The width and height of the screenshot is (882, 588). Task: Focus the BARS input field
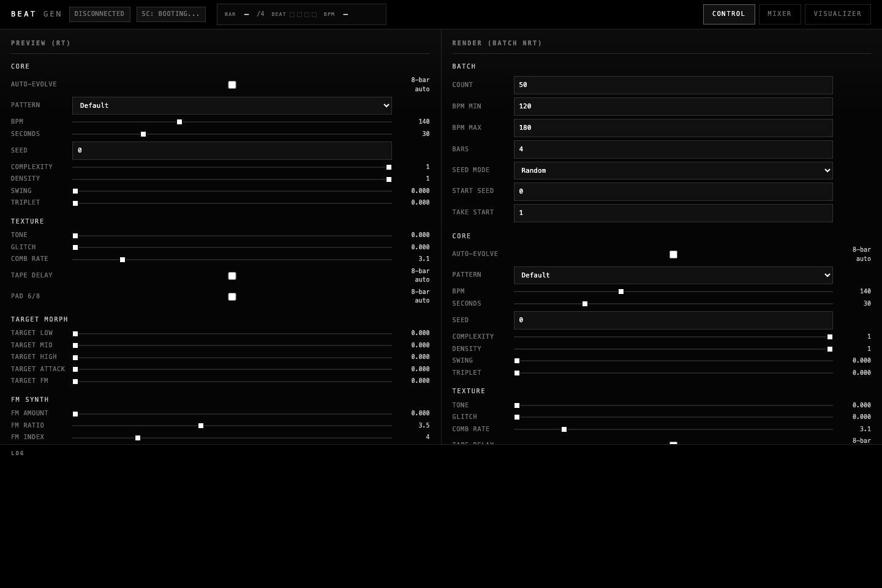673,149
